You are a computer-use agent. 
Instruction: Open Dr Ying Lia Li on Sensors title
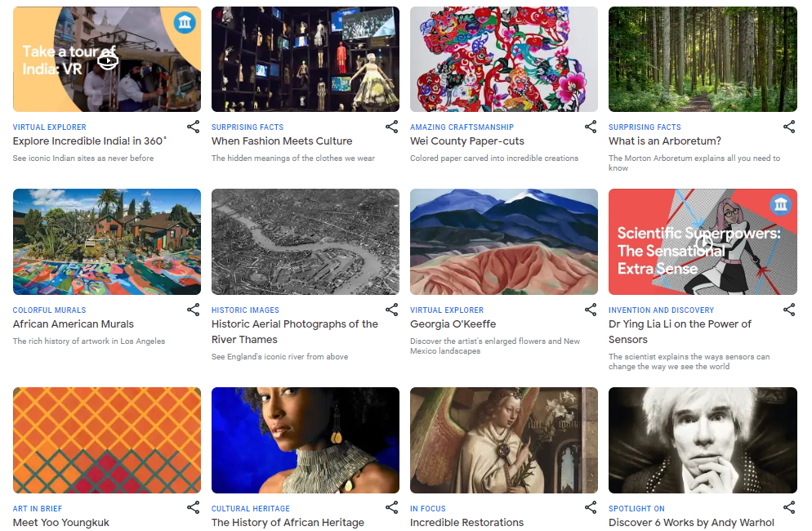coord(680,332)
